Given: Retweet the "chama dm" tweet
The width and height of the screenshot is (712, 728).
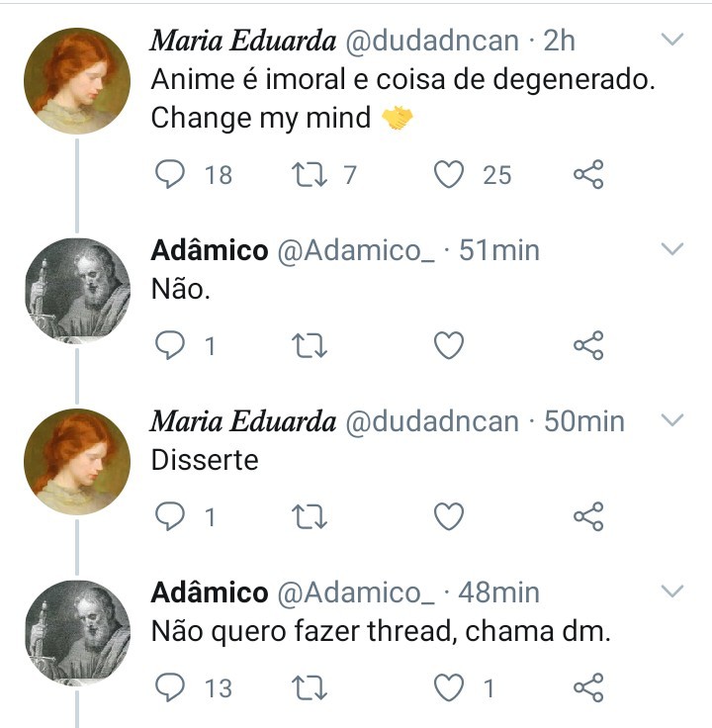Looking at the screenshot, I should click(310, 687).
